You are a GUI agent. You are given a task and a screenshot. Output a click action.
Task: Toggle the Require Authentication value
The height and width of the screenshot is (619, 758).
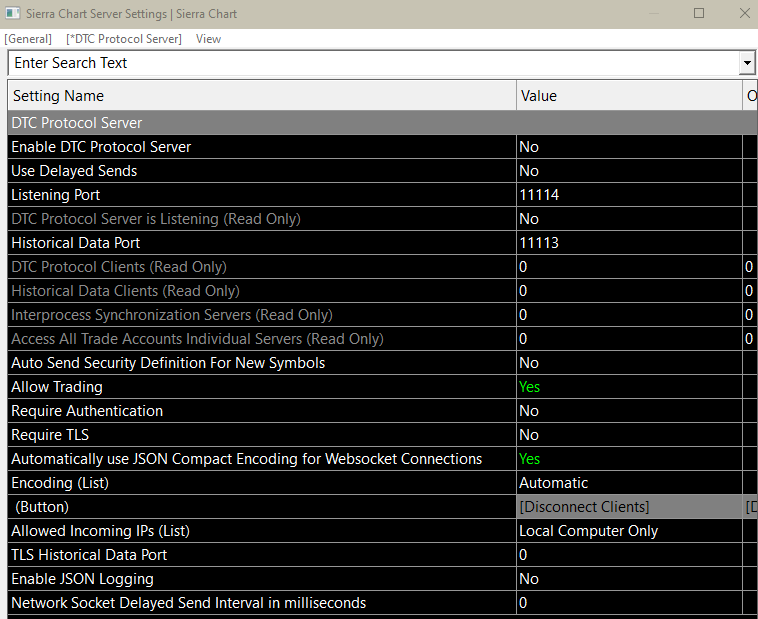(629, 411)
